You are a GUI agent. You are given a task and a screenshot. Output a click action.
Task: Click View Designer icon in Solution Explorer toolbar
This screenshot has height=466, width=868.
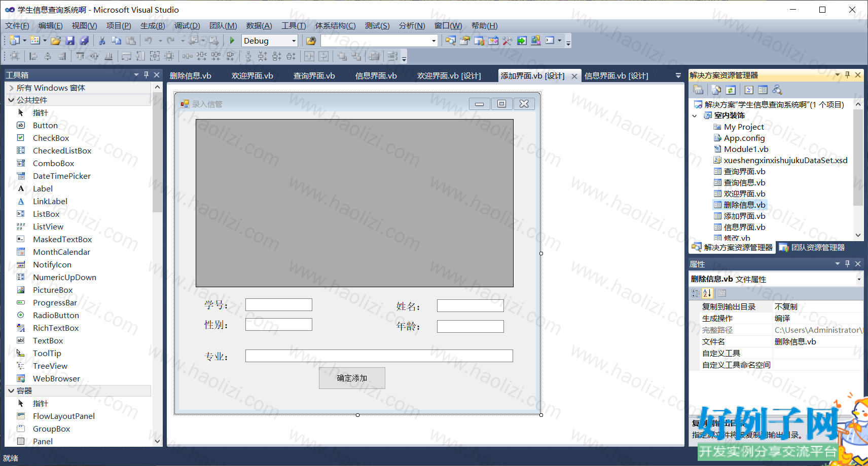point(763,90)
